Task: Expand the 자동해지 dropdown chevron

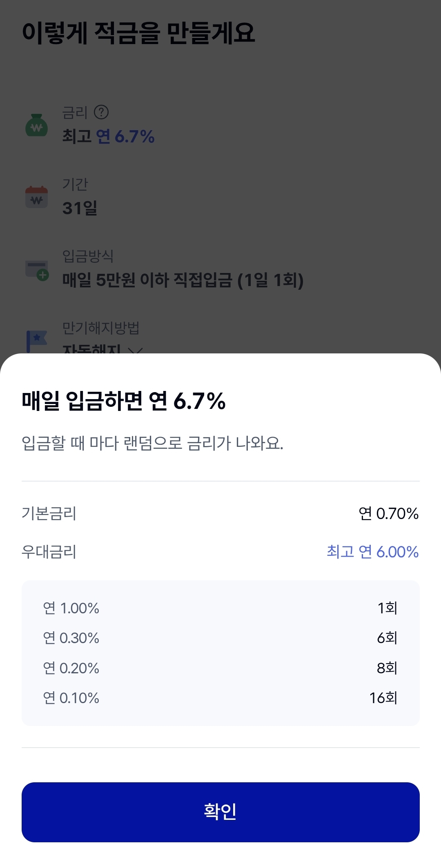Action: tap(136, 350)
